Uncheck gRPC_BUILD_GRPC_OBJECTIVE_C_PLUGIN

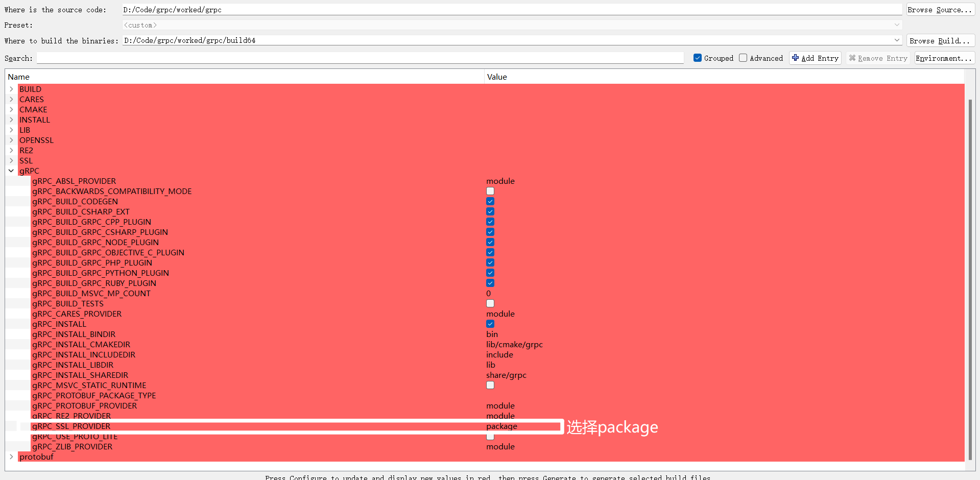[490, 253]
